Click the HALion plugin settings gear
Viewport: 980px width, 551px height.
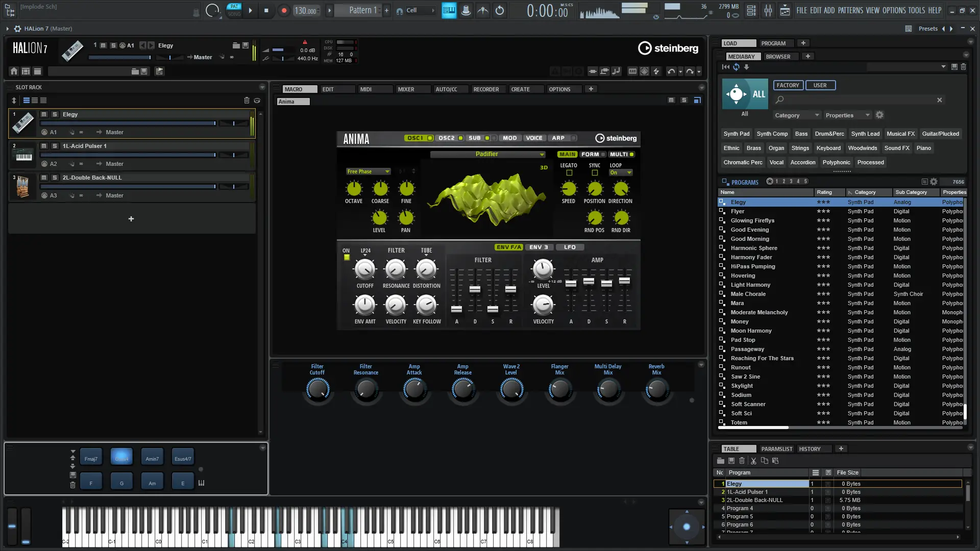coord(17,29)
